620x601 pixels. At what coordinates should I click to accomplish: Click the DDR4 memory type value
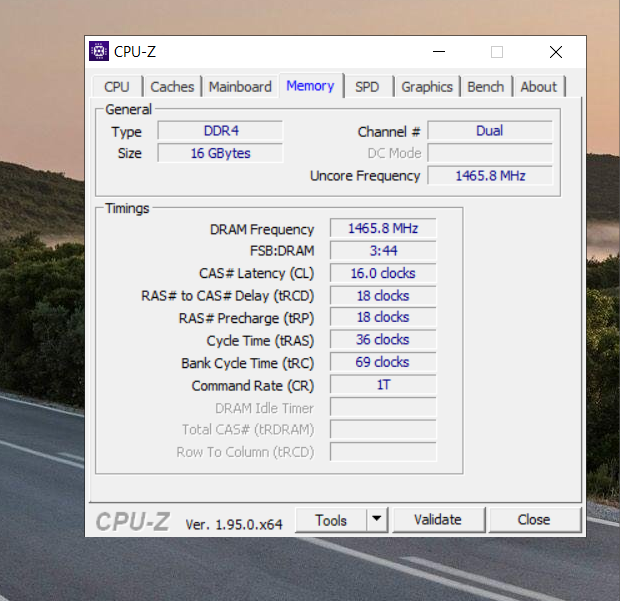221,131
